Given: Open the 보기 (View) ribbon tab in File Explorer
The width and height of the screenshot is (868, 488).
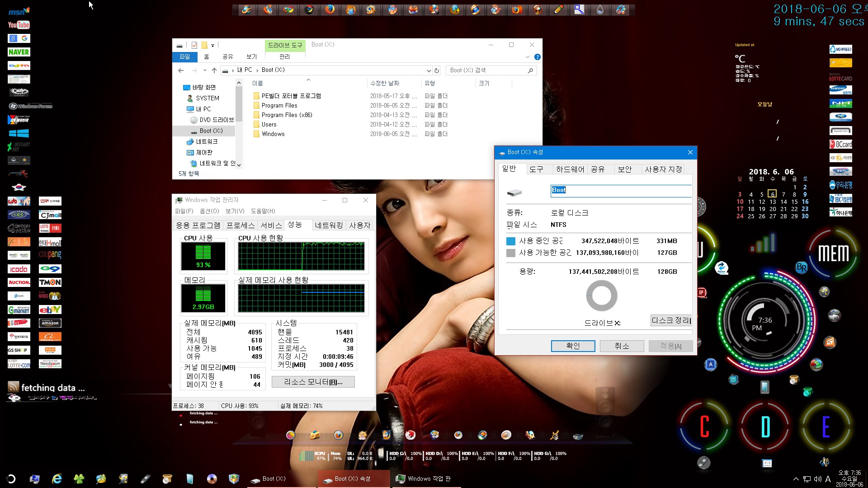Looking at the screenshot, I should (251, 56).
